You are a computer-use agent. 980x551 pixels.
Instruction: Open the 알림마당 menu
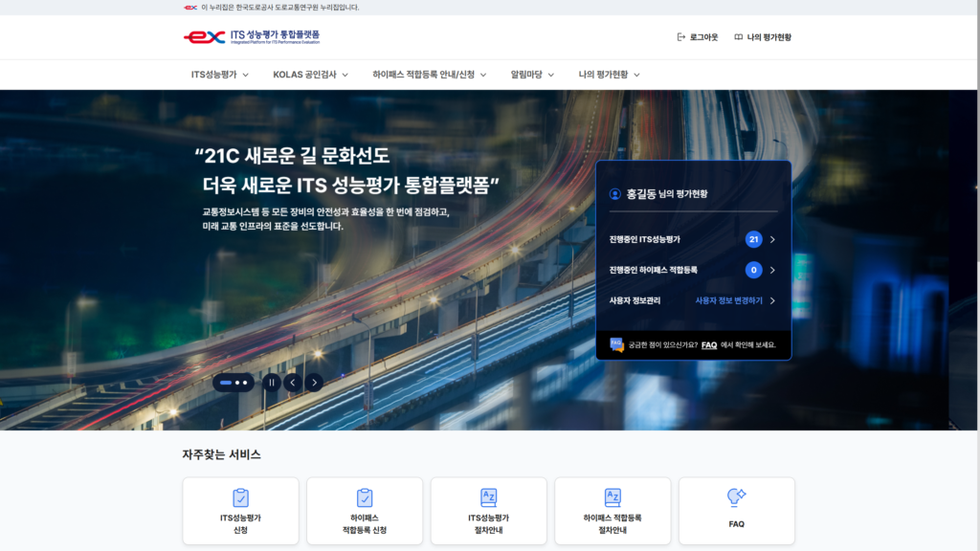point(532,75)
